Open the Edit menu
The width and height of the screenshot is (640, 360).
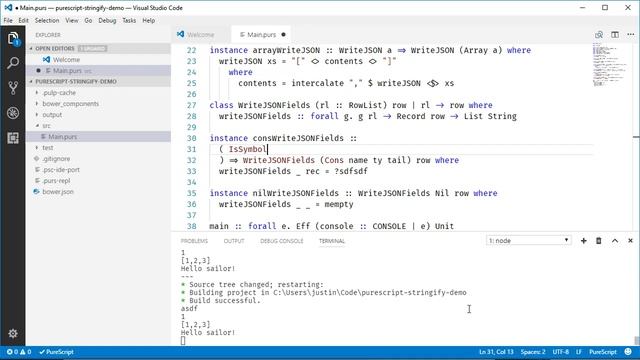point(23,20)
